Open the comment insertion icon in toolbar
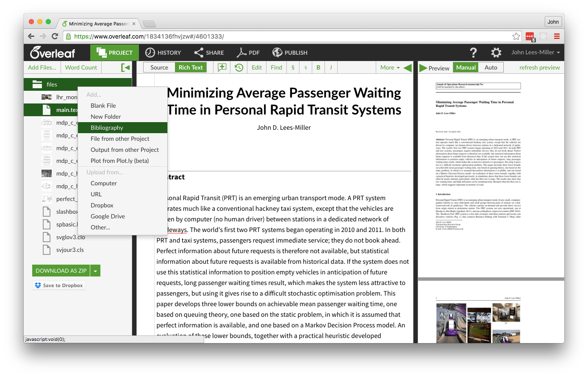Viewport: 588px width, 377px height. click(221, 67)
